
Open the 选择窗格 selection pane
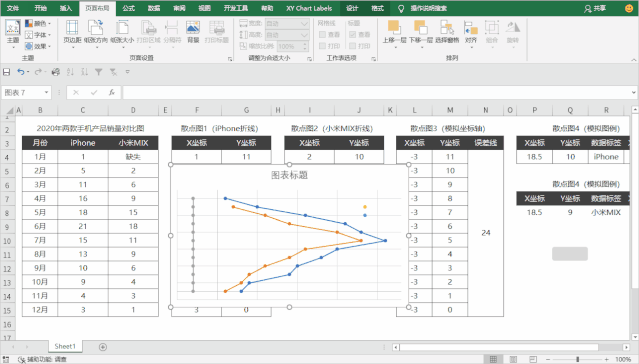447,32
